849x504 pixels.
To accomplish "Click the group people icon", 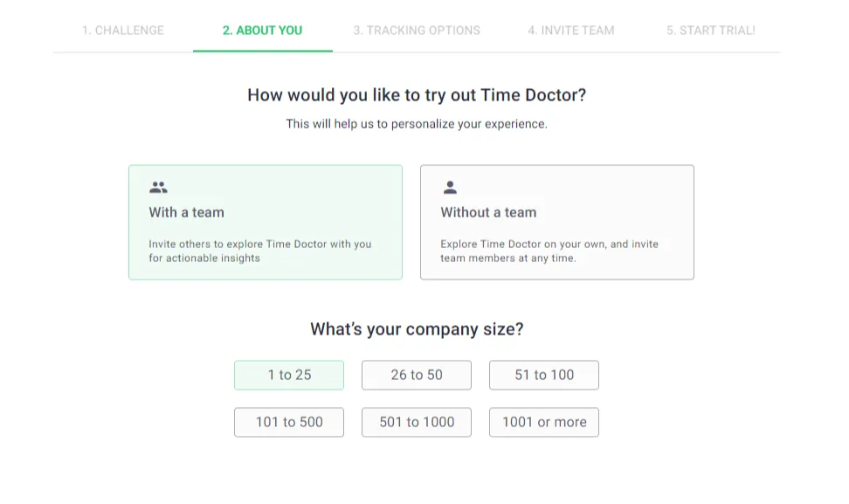I will 158,187.
